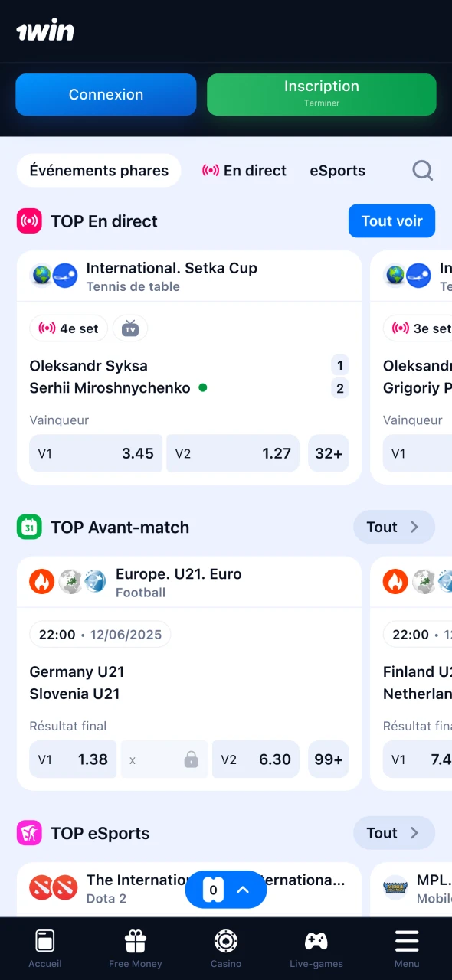Viewport: 452px width, 980px height.
Task: Select V2 odds 6.30 for Slovenia U21
Action: (256, 759)
